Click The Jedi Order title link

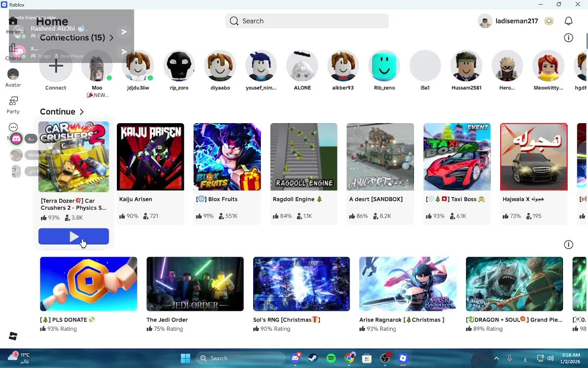(x=167, y=320)
